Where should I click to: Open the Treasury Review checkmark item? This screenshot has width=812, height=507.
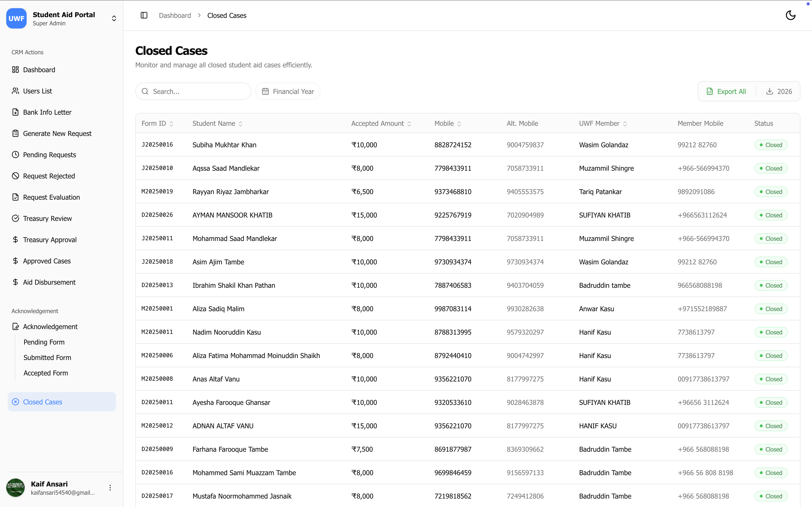pyautogui.click(x=62, y=218)
